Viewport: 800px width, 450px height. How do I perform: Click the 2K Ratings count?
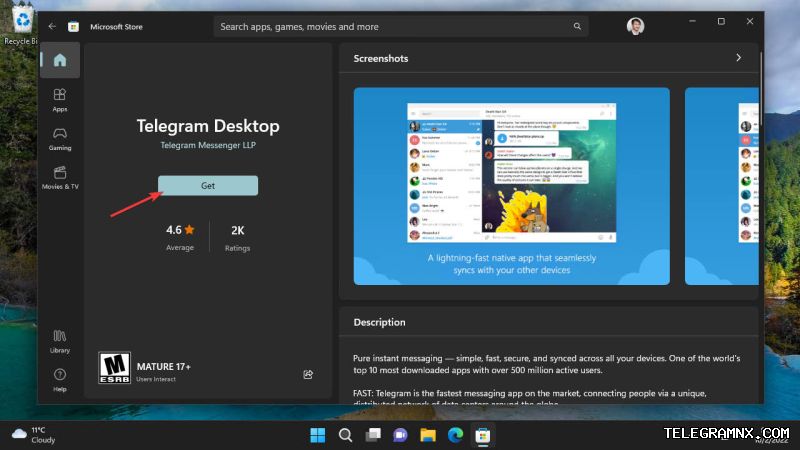237,238
